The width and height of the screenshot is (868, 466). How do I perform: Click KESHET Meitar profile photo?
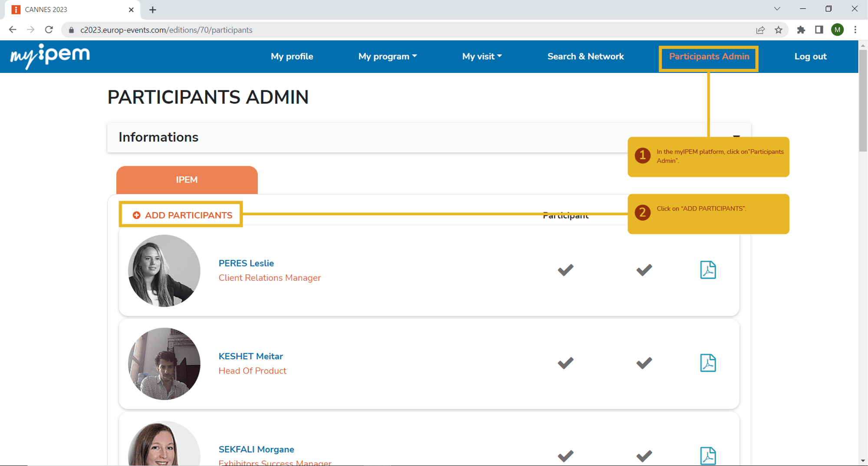click(164, 364)
